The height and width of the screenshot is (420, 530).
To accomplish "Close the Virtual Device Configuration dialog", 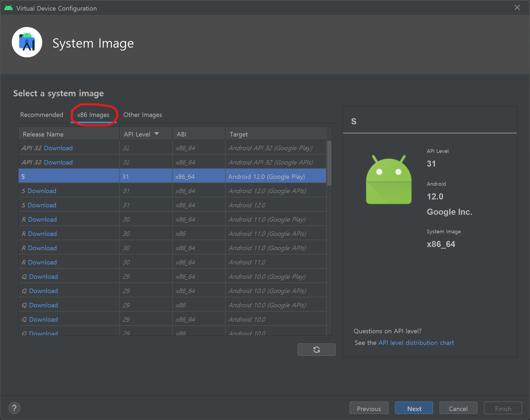I will pos(517,7).
